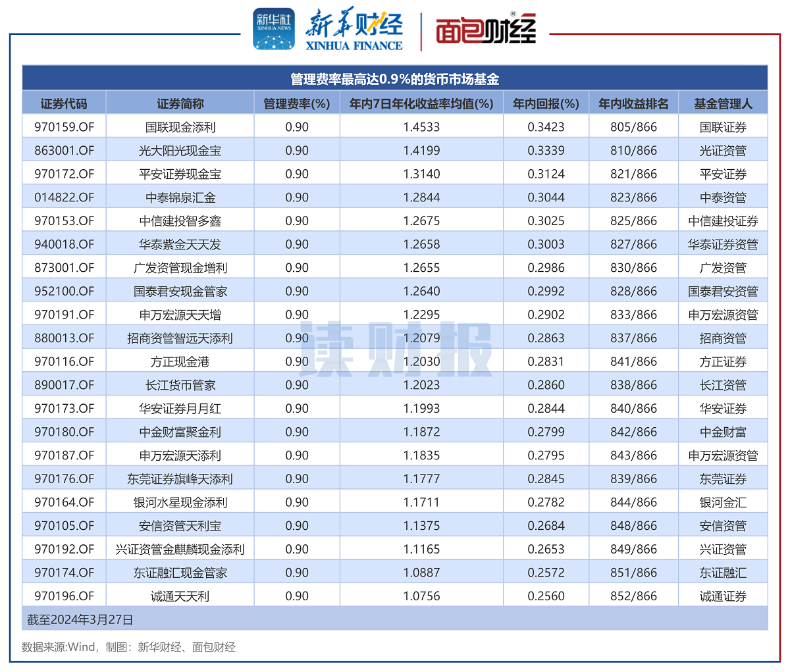Click the 825/866 ranking cell
Screen dimensions: 790x672
pos(633,221)
